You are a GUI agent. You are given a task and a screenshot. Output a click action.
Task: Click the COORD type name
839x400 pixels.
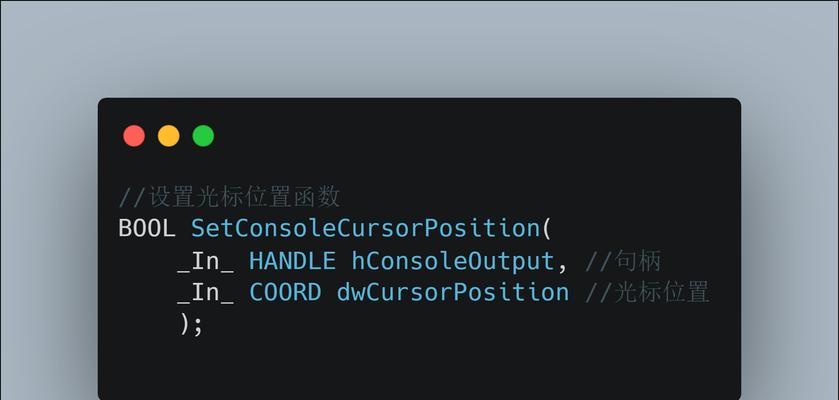coord(285,293)
